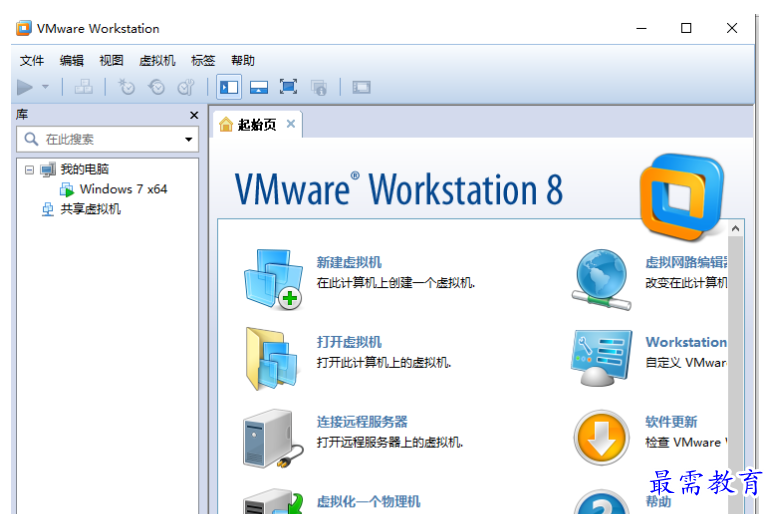Click the revert to snapshot toolbar icon
The width and height of the screenshot is (771, 514).
click(157, 88)
